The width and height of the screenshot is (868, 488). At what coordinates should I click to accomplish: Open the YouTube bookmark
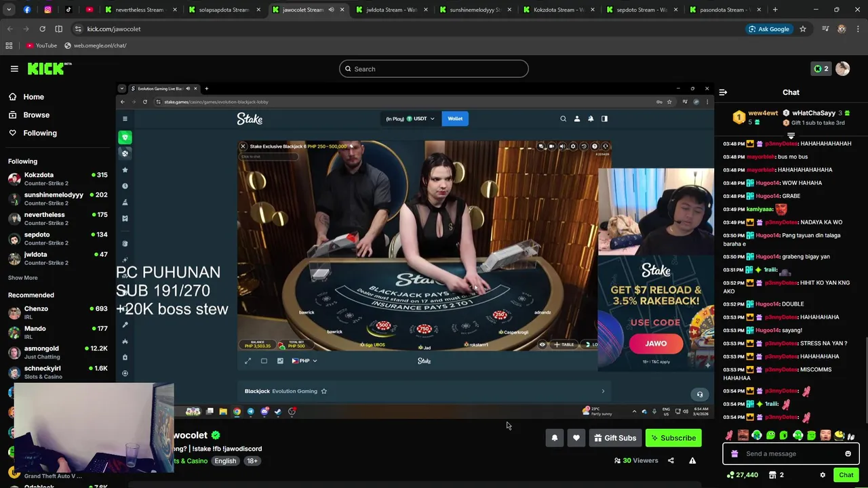[x=41, y=45]
